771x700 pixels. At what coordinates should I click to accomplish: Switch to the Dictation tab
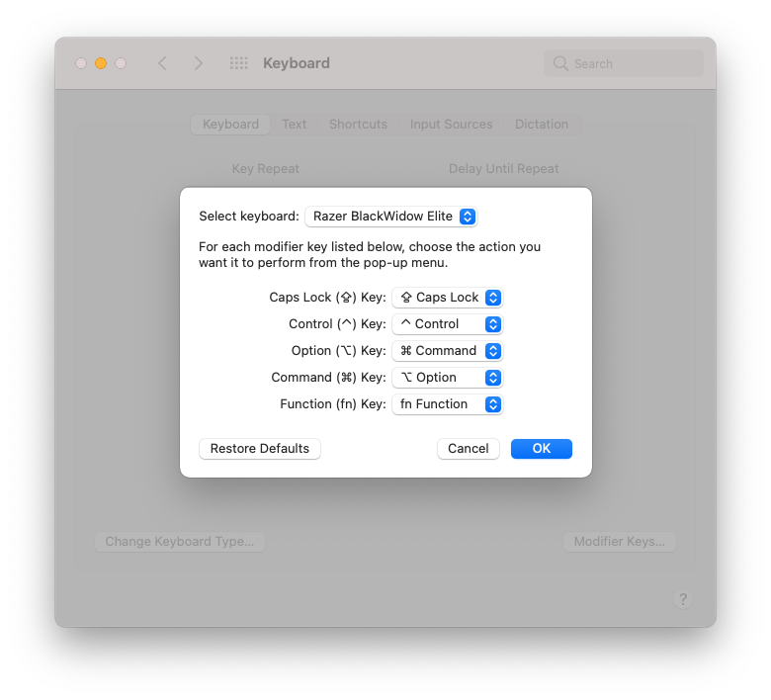pyautogui.click(x=542, y=125)
